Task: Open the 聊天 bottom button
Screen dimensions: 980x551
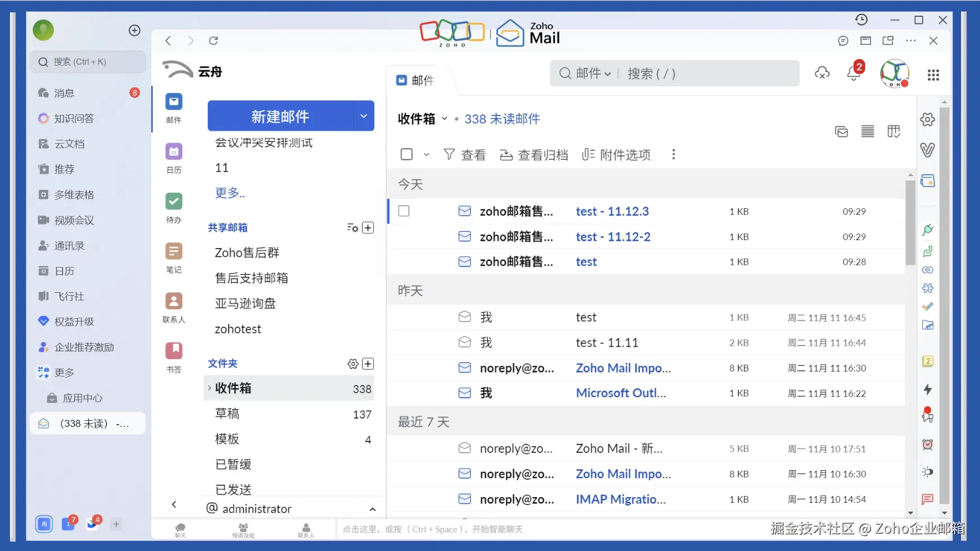Action: coord(180,530)
